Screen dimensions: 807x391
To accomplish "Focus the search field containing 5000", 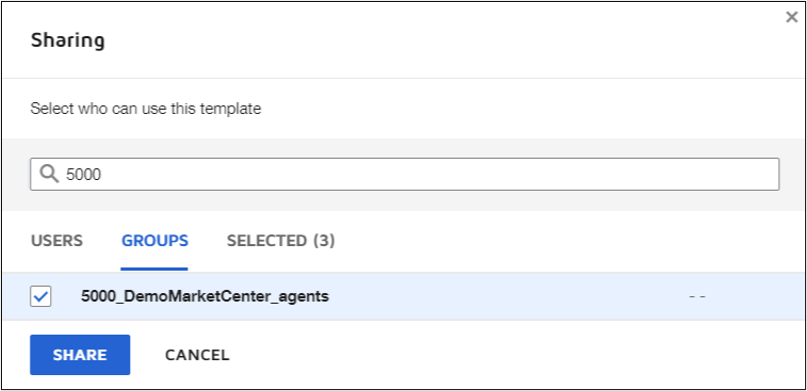I will [x=405, y=174].
